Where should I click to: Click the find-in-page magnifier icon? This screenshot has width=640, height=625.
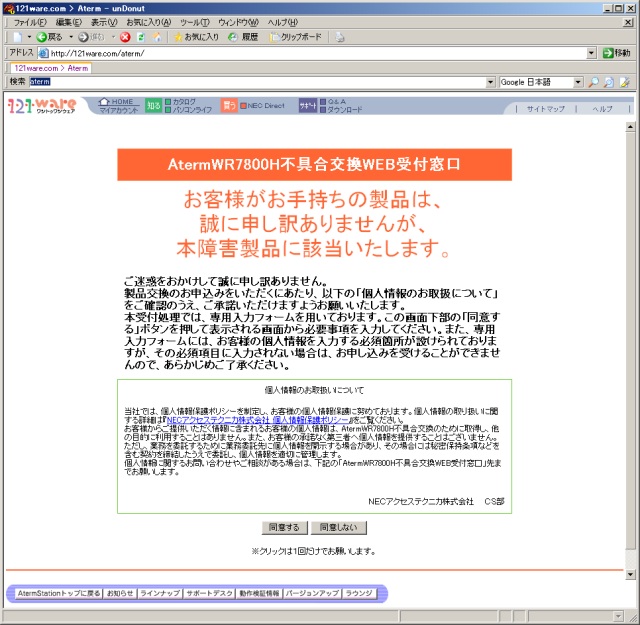[x=609, y=82]
